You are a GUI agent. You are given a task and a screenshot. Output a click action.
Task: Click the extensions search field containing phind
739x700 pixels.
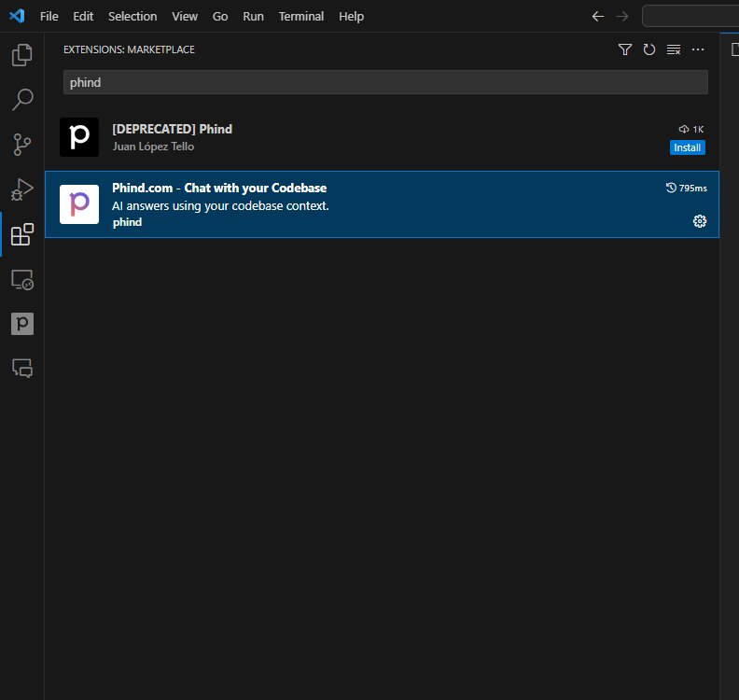[384, 82]
